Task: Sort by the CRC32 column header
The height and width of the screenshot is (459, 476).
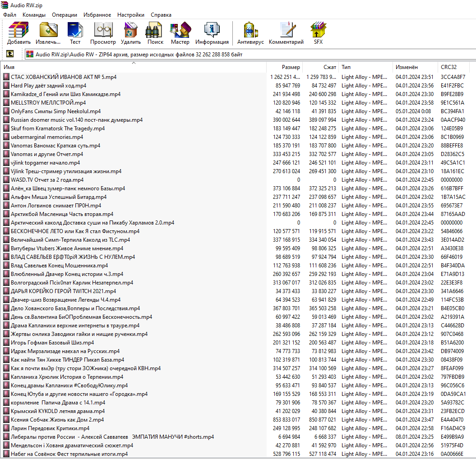Action: (x=453, y=67)
